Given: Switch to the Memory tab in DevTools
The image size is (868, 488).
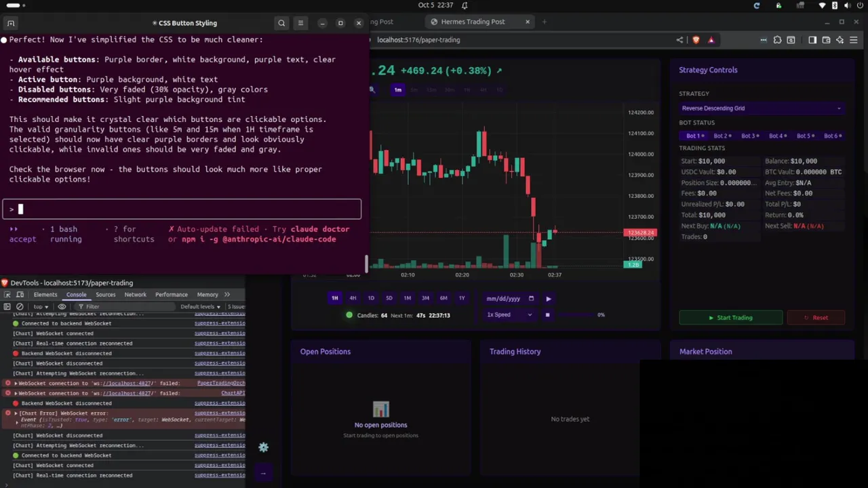Looking at the screenshot, I should [208, 295].
